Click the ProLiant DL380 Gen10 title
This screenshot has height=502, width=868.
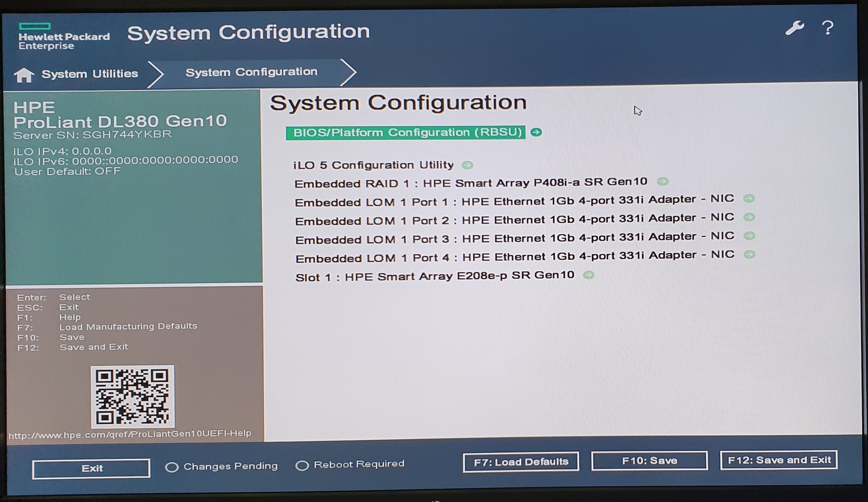[x=120, y=121]
